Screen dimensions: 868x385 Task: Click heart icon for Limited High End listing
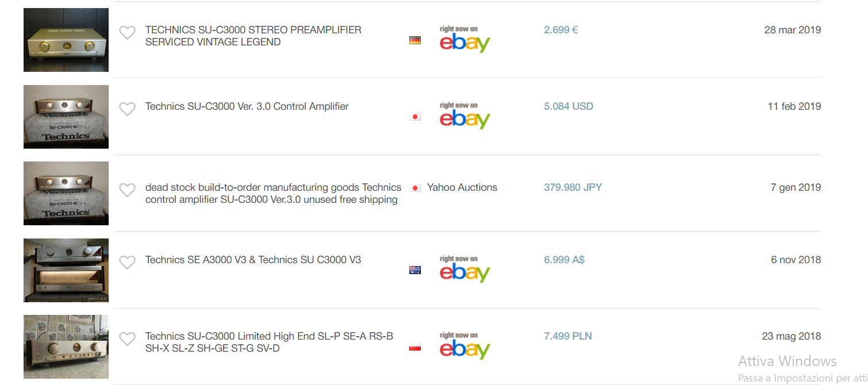(x=127, y=338)
